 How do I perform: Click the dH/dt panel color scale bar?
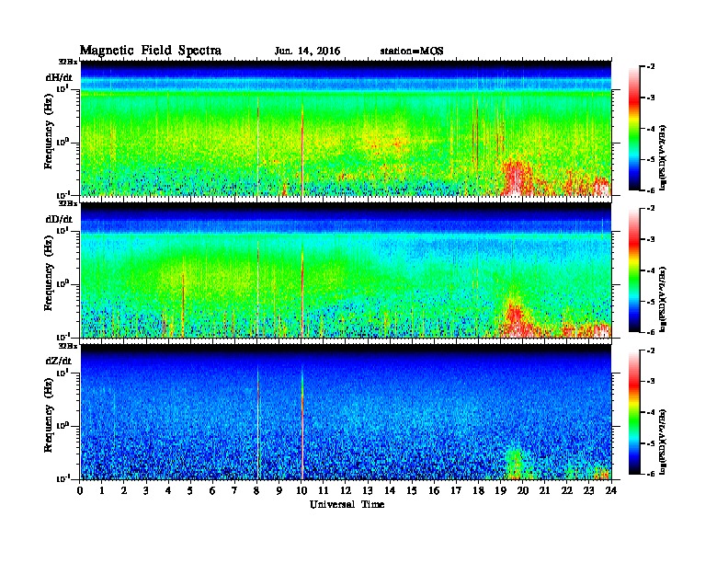634,129
